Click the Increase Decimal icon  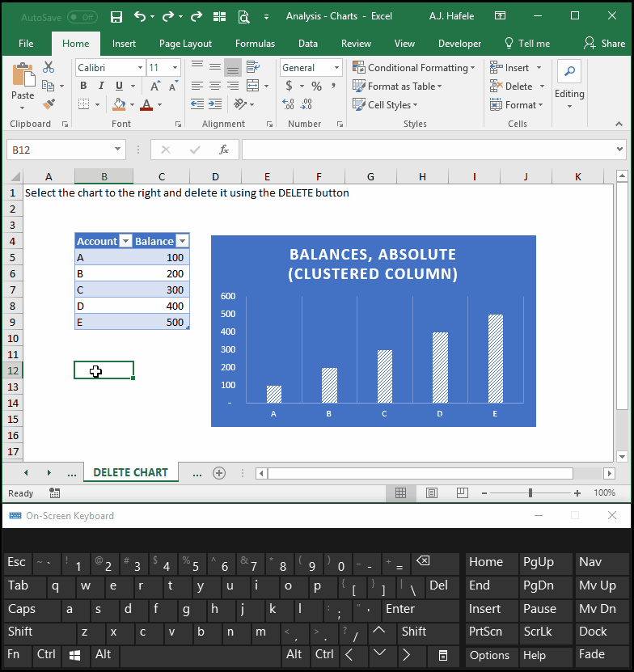point(288,104)
